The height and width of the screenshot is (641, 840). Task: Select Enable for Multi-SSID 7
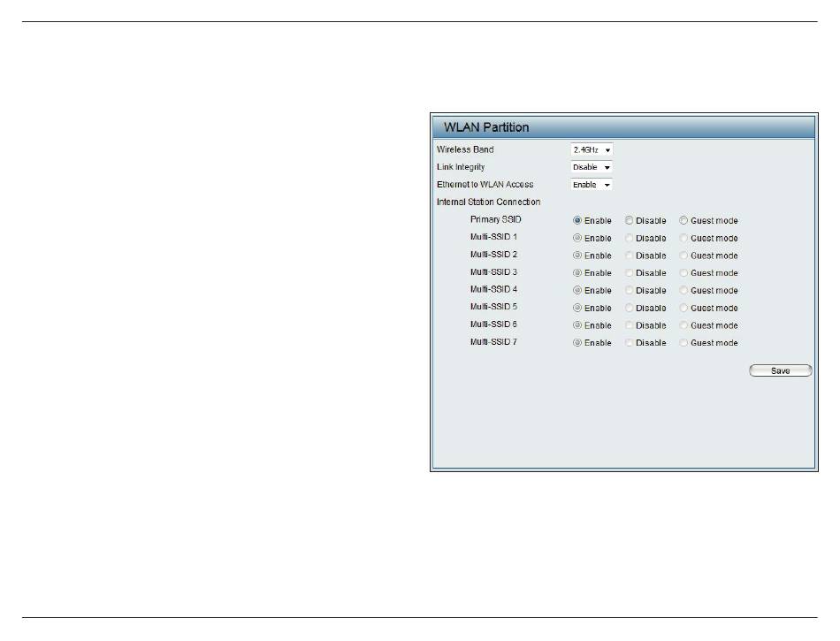click(577, 343)
